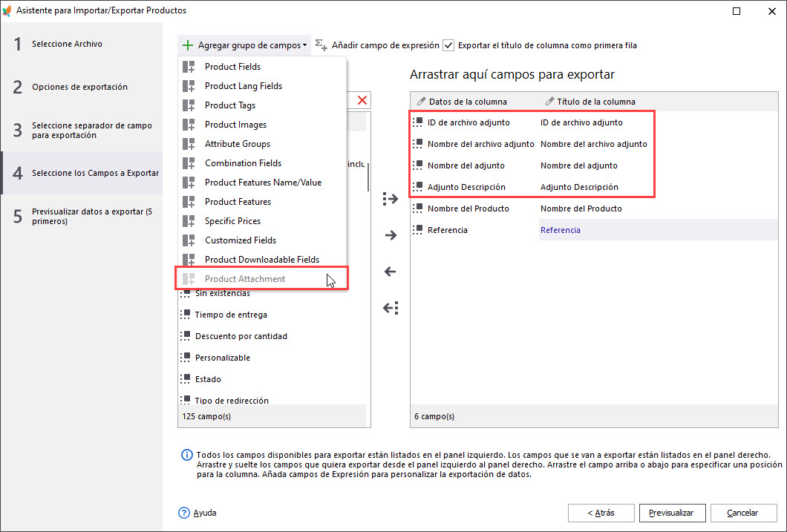Choose Product Lang Fields menu entry
Screen dimensions: 787x532
coord(262,86)
